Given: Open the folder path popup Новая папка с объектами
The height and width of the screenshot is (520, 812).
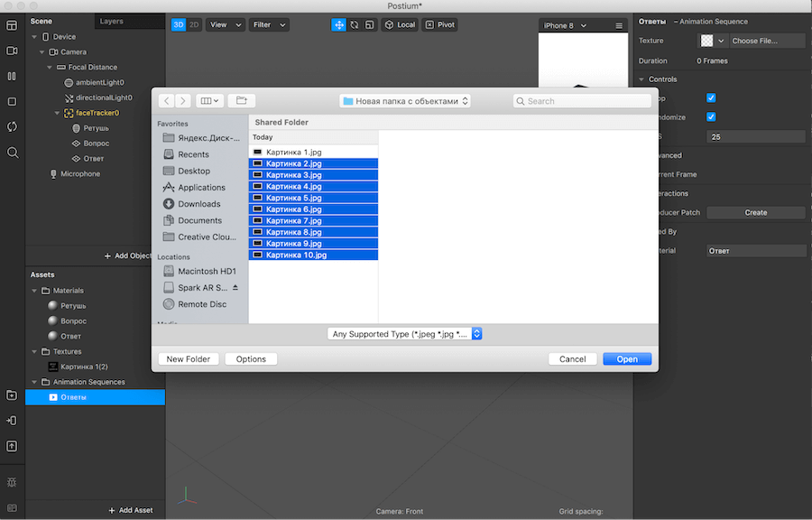Looking at the screenshot, I should click(405, 101).
